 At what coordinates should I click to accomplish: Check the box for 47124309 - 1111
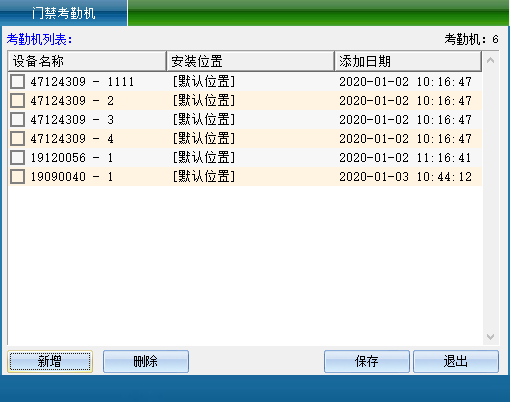click(17, 81)
